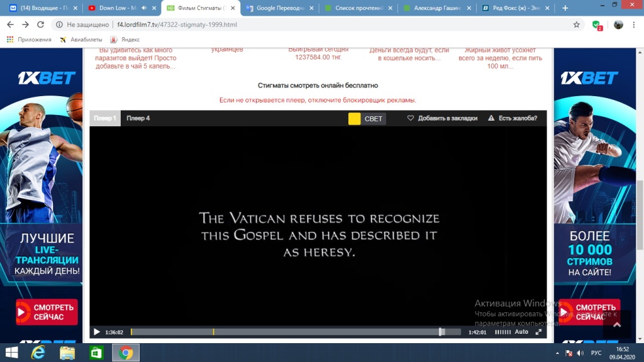Viewport: 644px width, 362px height.
Task: Open the green shield extension
Action: [597, 25]
